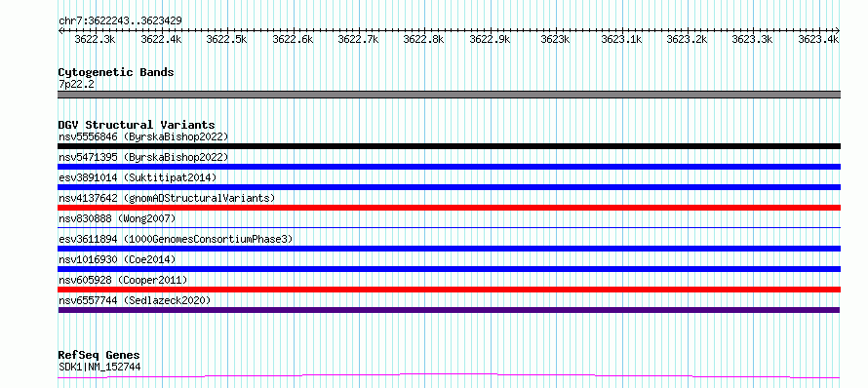The image size is (868, 388).
Task: Click the 3622.3k ruler tick label
Action: (95, 39)
